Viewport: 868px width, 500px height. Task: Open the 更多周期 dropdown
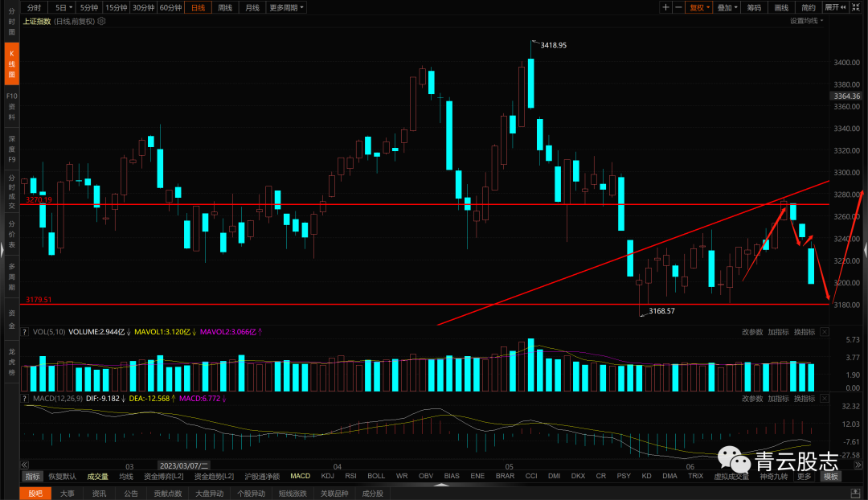pyautogui.click(x=286, y=7)
